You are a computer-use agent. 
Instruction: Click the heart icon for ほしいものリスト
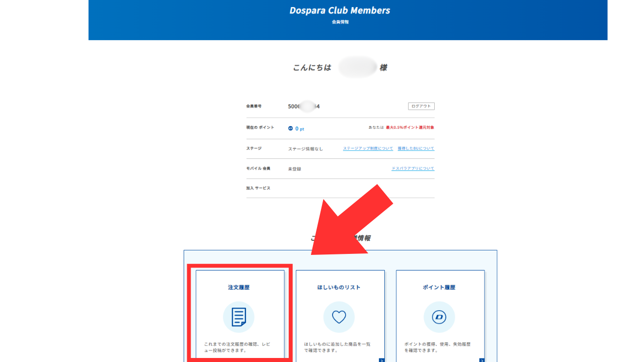tap(339, 317)
